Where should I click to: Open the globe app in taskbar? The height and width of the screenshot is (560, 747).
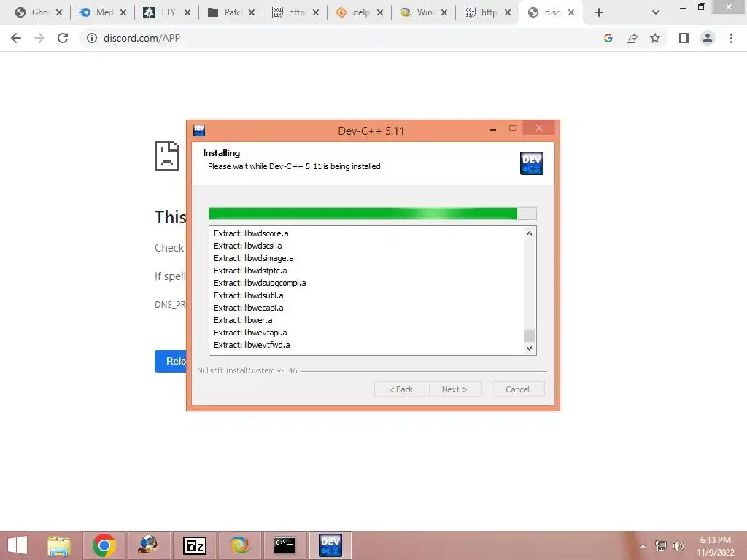point(149,545)
